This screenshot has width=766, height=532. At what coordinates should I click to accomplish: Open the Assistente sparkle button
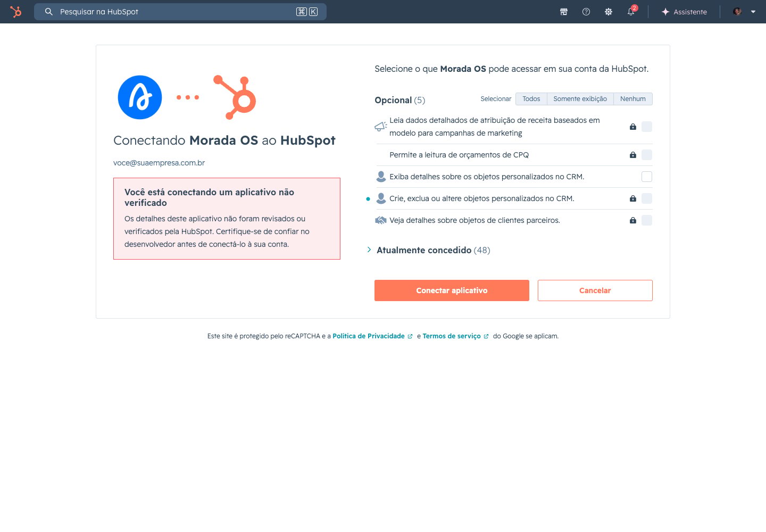pos(684,12)
